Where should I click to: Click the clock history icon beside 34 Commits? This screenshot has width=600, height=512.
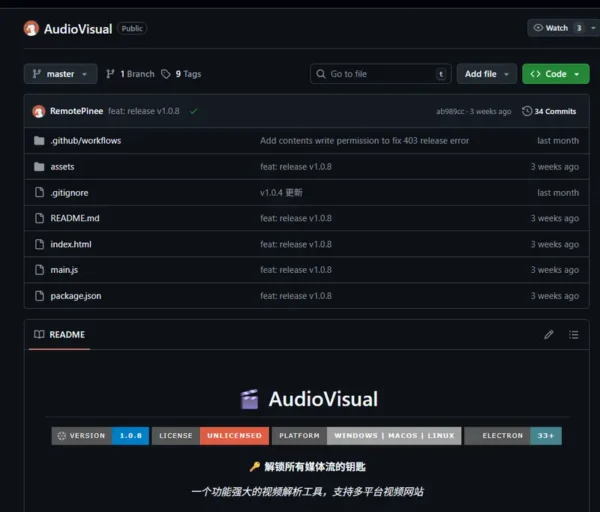click(x=527, y=111)
